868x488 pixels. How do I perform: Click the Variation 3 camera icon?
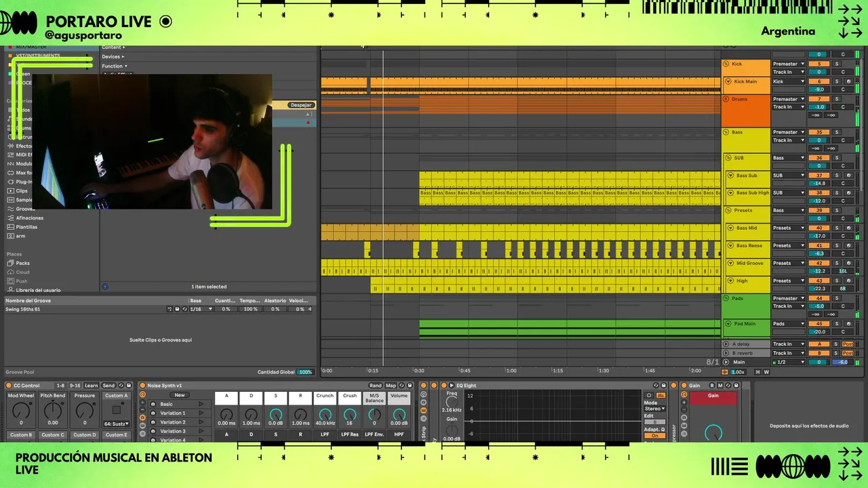(153, 431)
